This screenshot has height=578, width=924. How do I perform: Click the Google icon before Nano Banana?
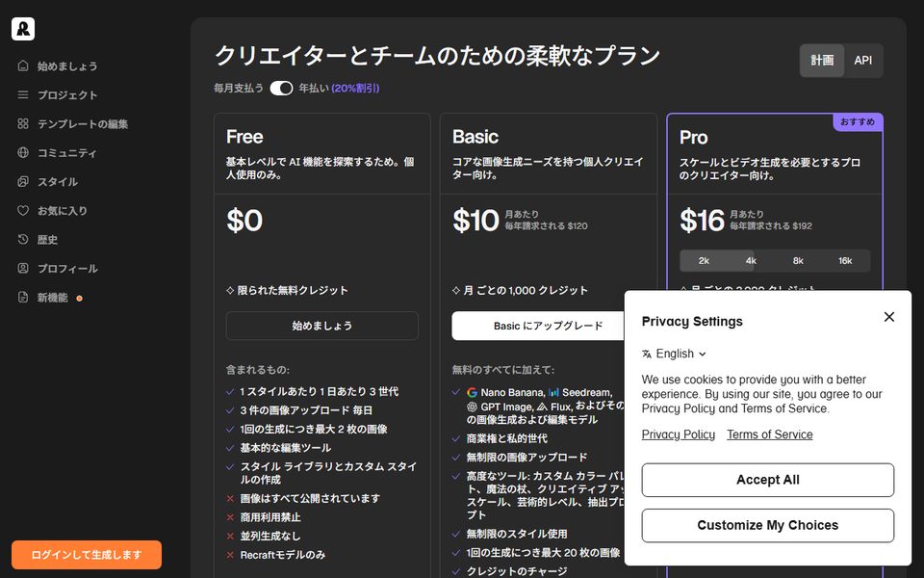click(x=472, y=392)
